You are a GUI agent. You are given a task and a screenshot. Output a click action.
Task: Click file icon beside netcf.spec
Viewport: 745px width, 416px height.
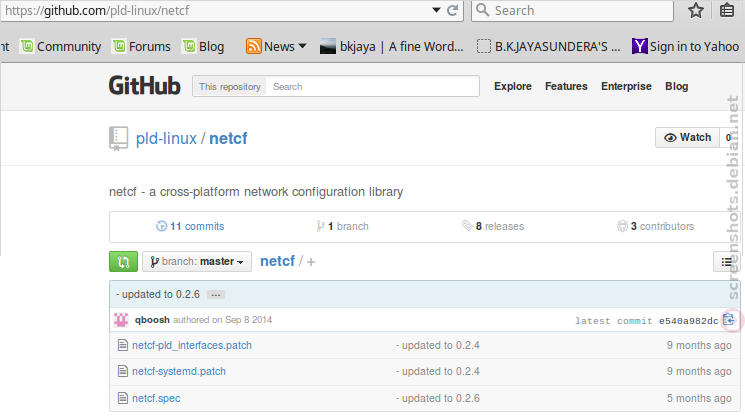pyautogui.click(x=123, y=398)
